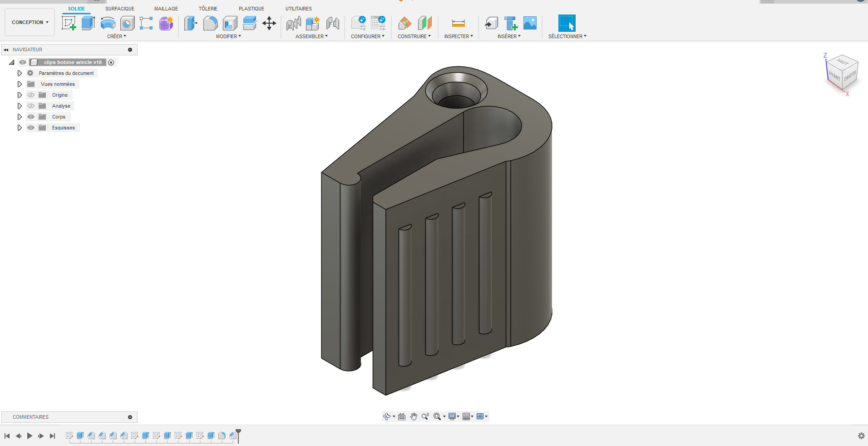The image size is (868, 446).
Task: Open the CRÉER dropdown menu
Action: point(117,36)
